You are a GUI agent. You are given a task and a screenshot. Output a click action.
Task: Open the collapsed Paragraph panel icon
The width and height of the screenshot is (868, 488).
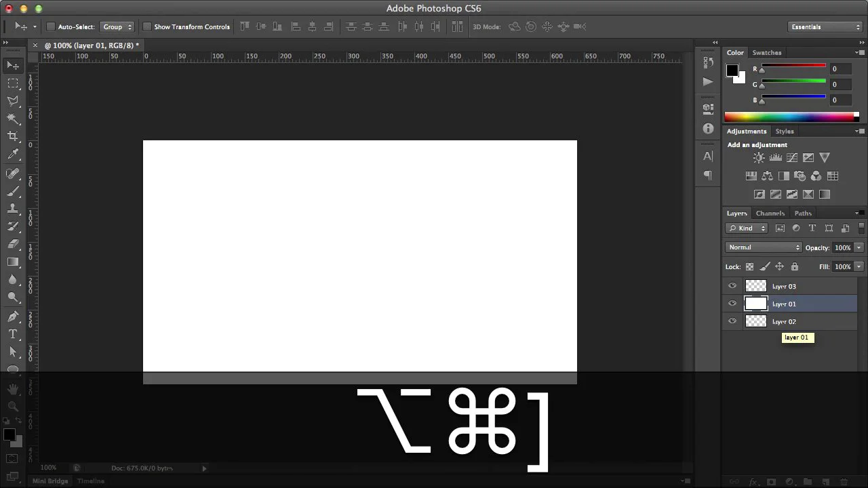click(x=708, y=176)
